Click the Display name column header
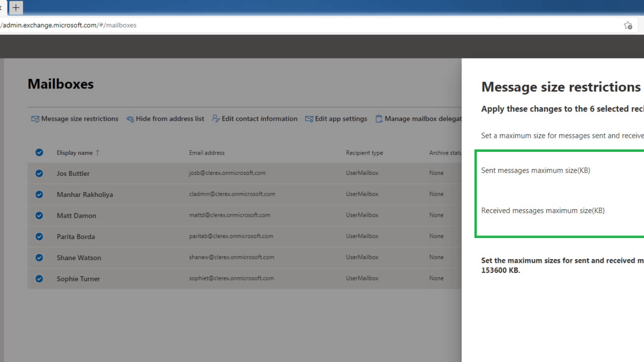 pyautogui.click(x=75, y=153)
